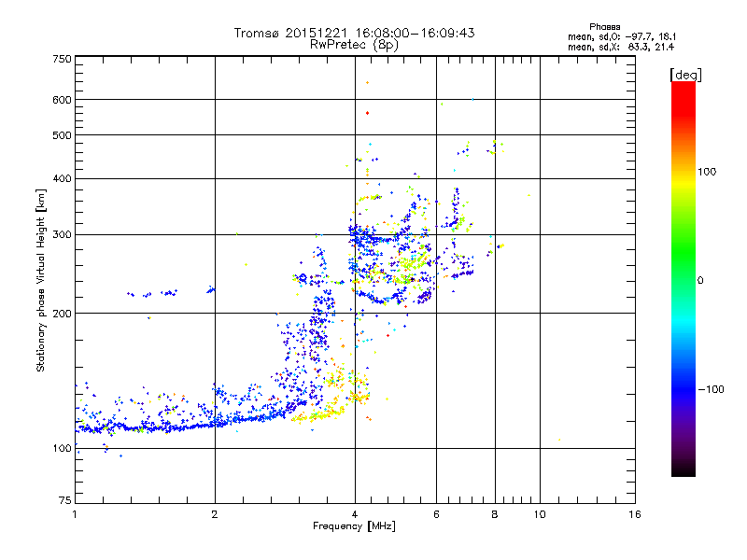Click the '-100' colorbar tick label
The image size is (747, 560).
(711, 389)
